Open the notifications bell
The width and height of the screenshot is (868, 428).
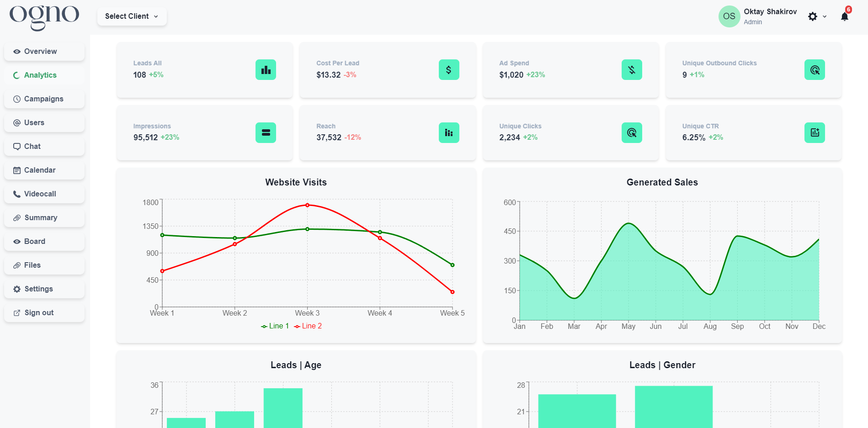point(844,17)
